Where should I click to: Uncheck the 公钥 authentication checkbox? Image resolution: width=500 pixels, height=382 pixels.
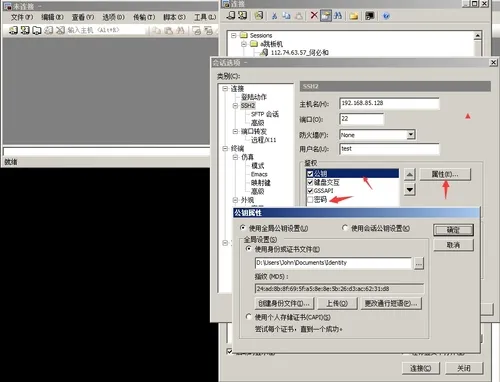point(310,174)
